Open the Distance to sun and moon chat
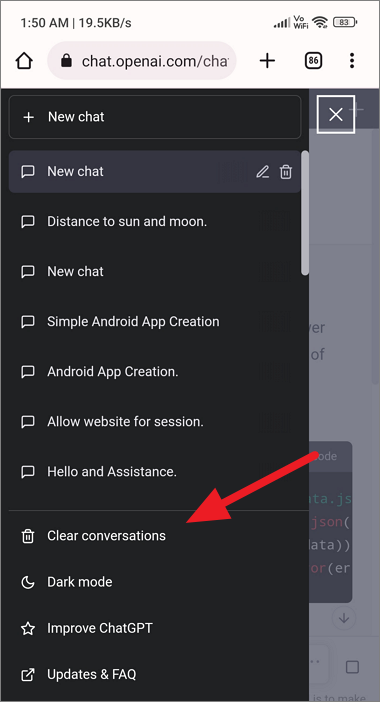This screenshot has height=702, width=380. 155,221
